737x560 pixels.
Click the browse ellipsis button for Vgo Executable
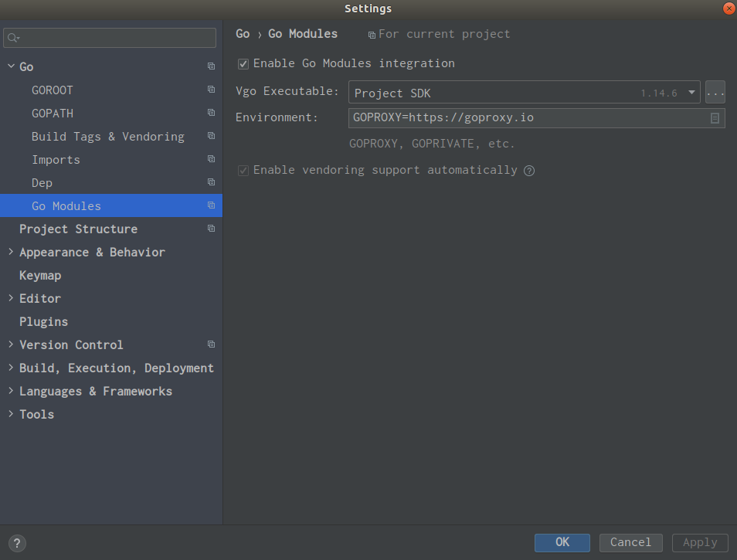[715, 93]
